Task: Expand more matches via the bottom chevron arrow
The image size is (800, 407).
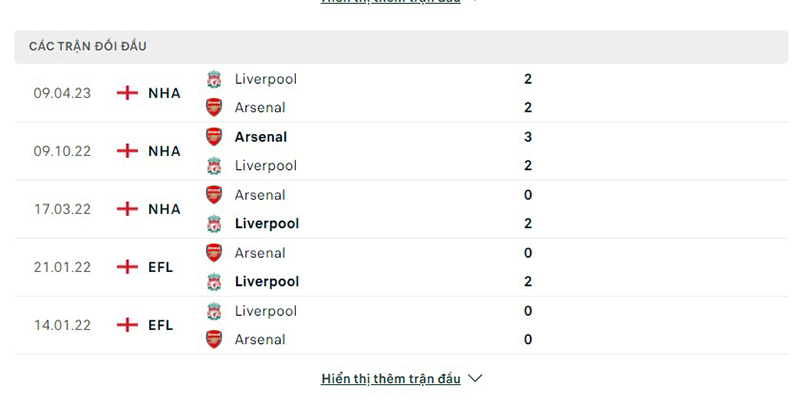Action: (x=475, y=379)
